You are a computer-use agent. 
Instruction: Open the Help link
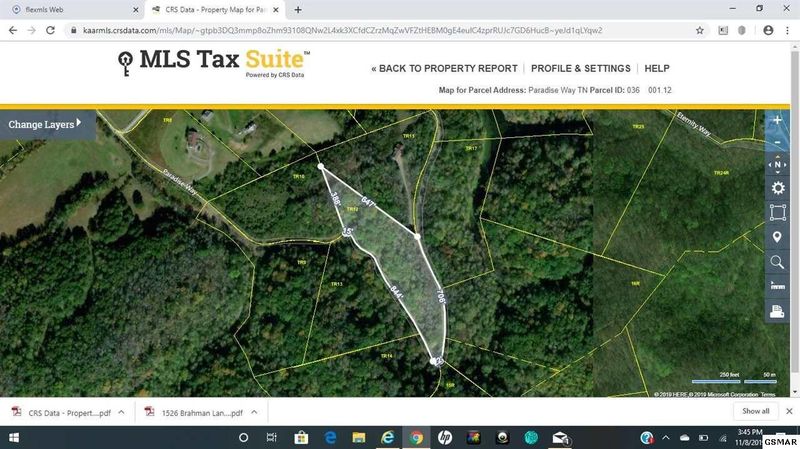point(657,68)
